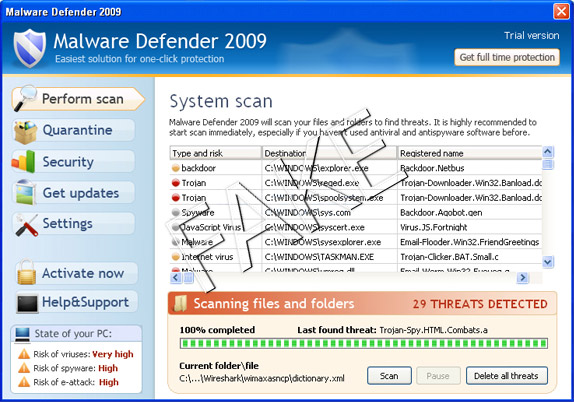Viewport: 574px width, 402px height.
Task: Click the threat list scroll down arrow
Action: (x=548, y=262)
